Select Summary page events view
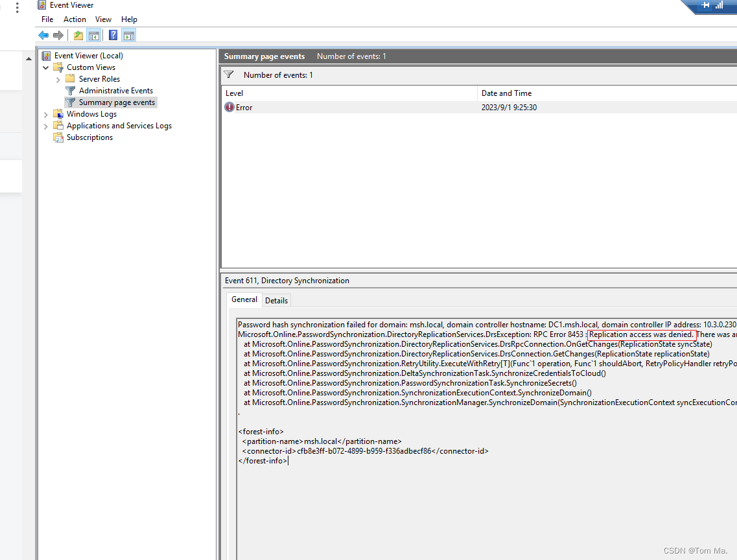737x560 pixels. coord(117,102)
